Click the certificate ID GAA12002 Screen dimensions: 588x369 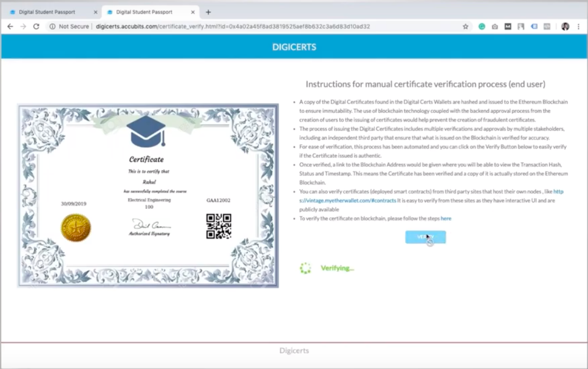tap(218, 200)
